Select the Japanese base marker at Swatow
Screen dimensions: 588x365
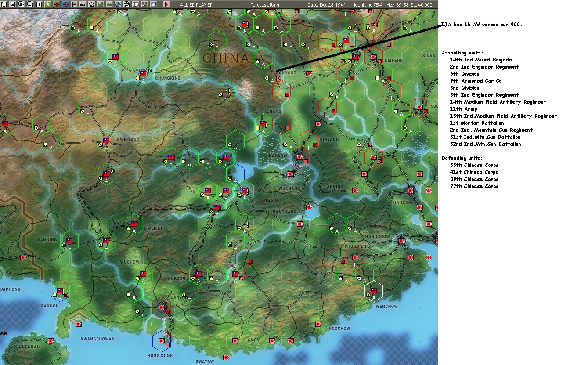(x=226, y=357)
